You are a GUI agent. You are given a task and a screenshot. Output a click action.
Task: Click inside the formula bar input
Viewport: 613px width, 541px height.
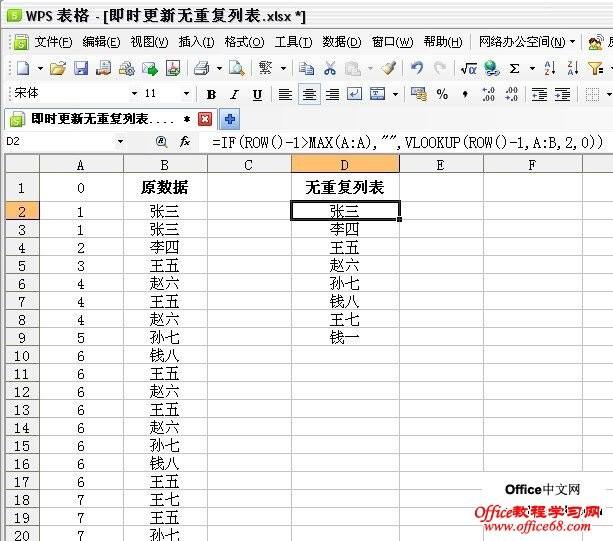click(x=407, y=142)
